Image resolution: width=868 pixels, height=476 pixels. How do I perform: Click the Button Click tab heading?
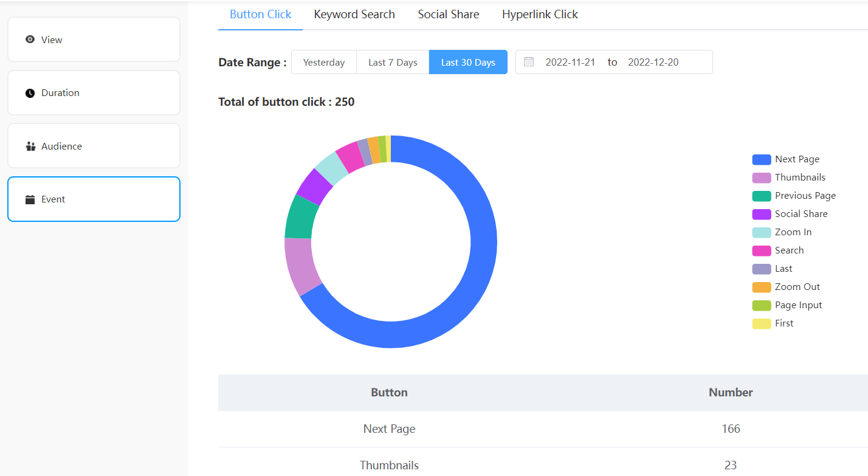coord(260,14)
